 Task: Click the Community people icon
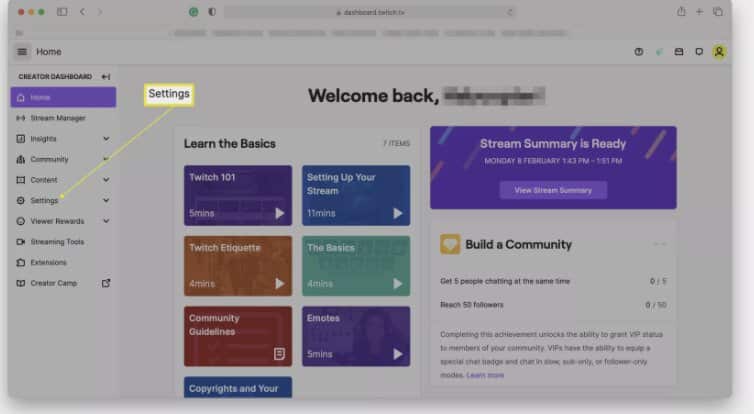pyautogui.click(x=21, y=159)
